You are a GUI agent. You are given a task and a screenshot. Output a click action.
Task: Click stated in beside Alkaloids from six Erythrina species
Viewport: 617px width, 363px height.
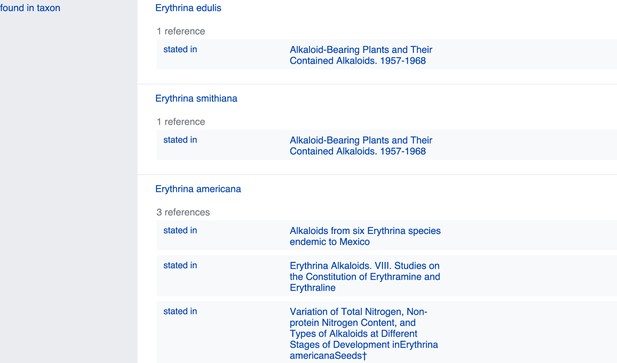tap(180, 230)
